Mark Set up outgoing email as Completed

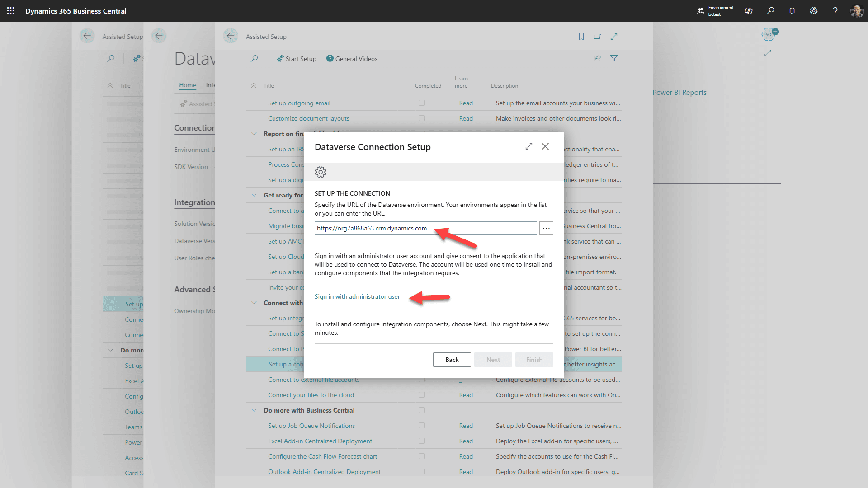(x=422, y=103)
